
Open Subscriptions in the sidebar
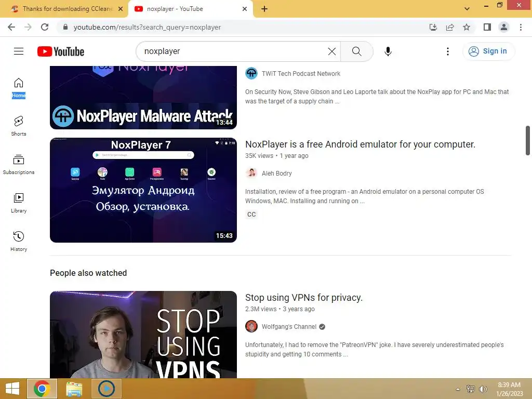(19, 165)
